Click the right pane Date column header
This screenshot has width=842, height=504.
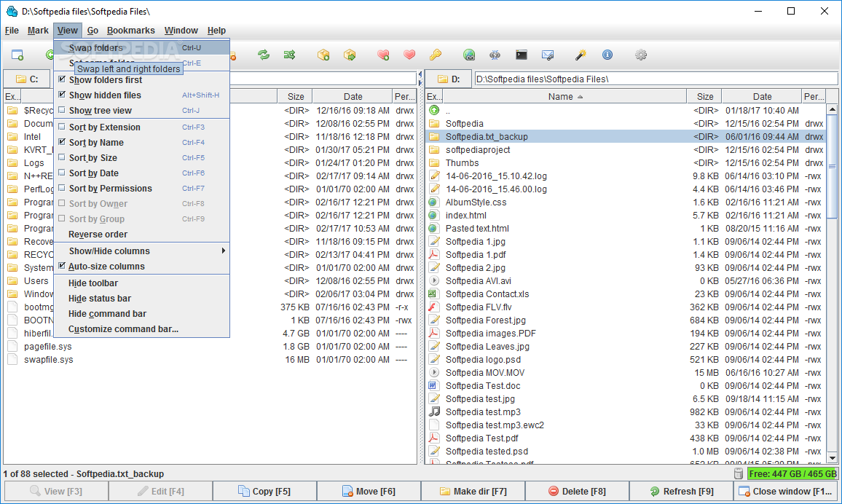(x=762, y=97)
